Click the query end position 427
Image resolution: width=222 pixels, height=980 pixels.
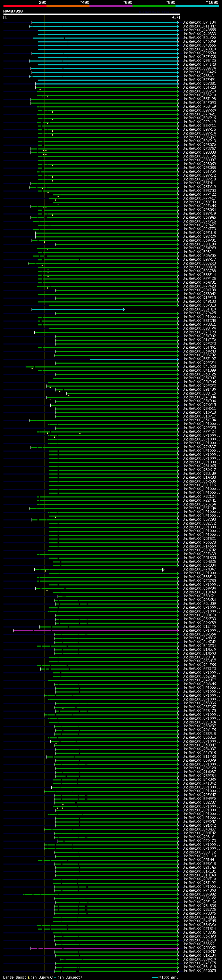point(175,17)
